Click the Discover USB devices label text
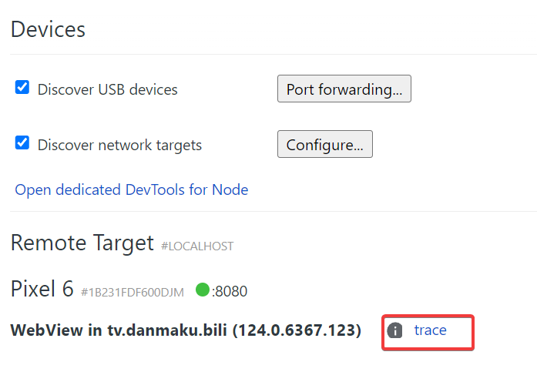Screen dimensions: 537x392 tap(108, 89)
